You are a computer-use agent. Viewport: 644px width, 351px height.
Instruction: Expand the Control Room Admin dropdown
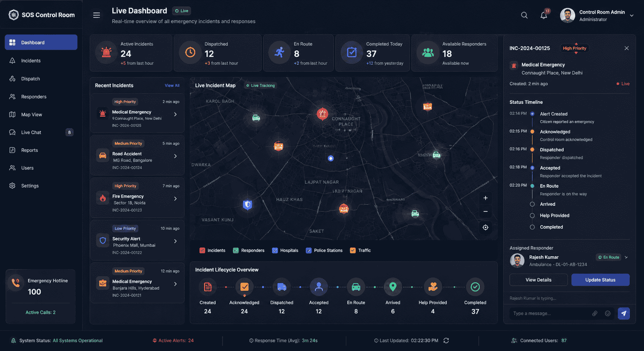click(631, 16)
